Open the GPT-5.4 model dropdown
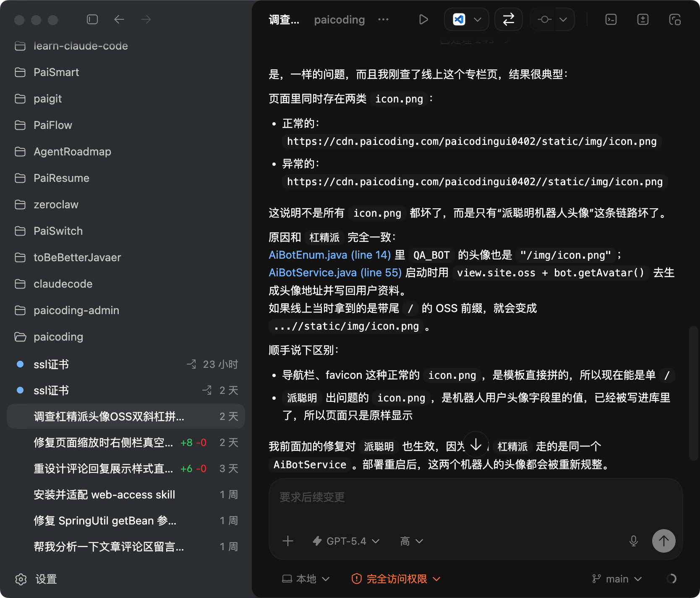Screen dimensions: 700x598 (346, 541)
